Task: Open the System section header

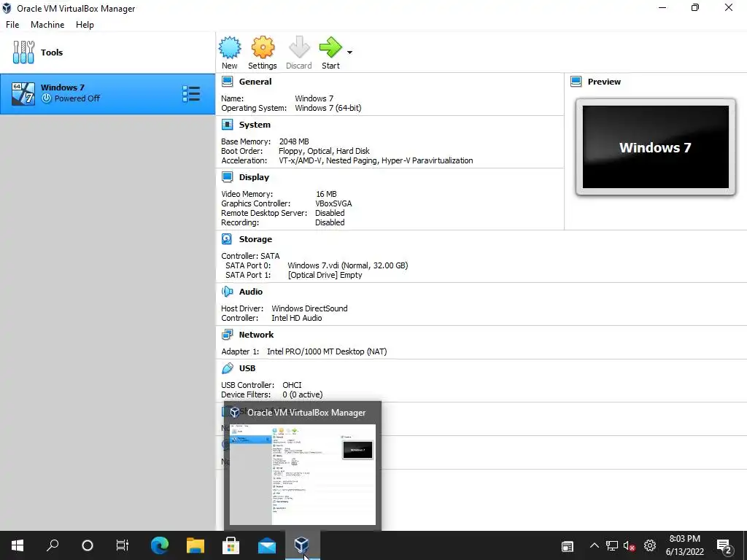Action: tap(255, 125)
